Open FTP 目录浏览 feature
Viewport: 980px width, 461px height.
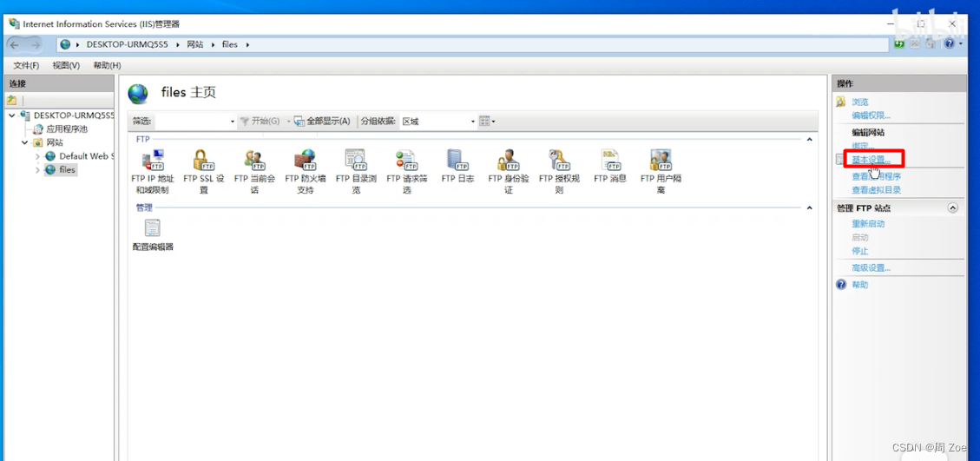[x=356, y=171]
